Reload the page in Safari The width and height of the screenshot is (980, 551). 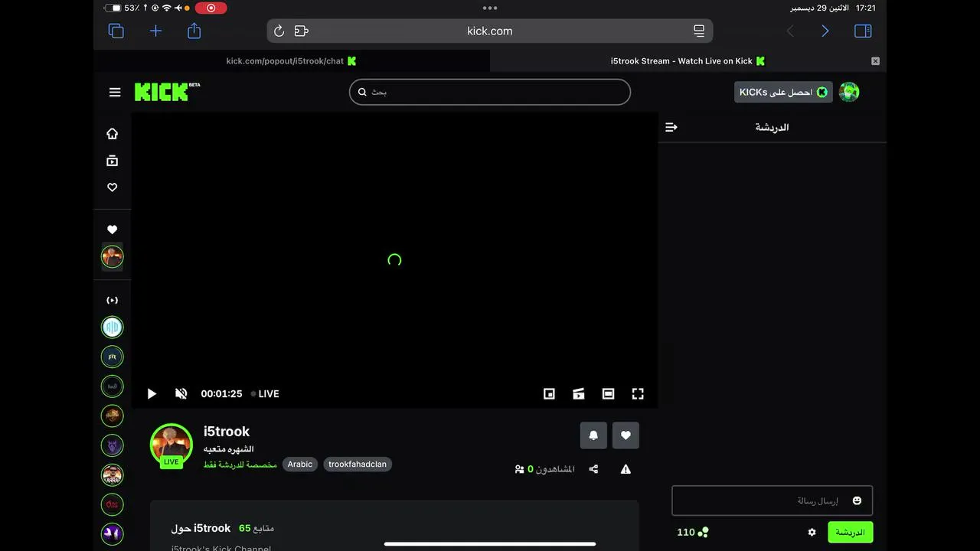pos(279,31)
